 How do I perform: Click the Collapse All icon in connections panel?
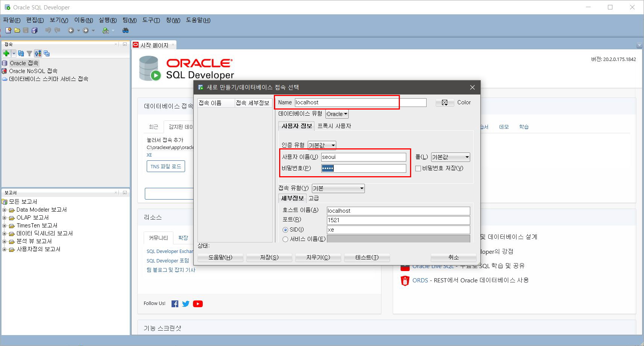[47, 53]
